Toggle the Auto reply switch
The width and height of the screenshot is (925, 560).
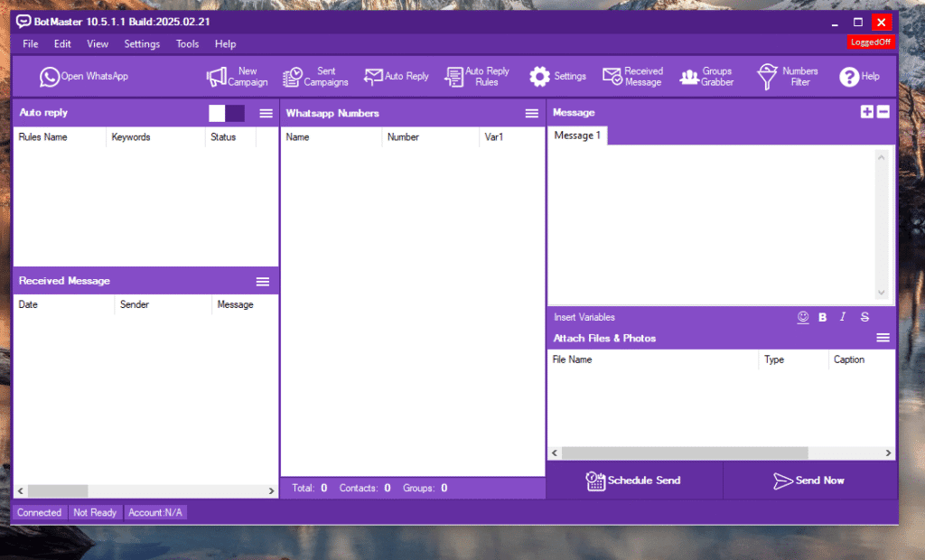[x=227, y=113]
